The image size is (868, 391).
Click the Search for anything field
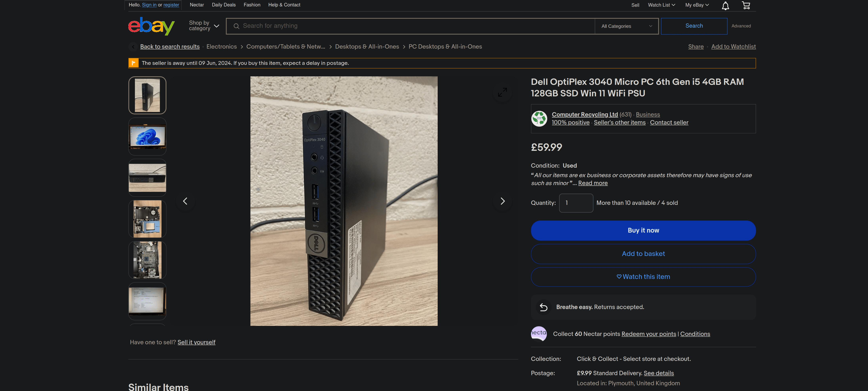(410, 26)
